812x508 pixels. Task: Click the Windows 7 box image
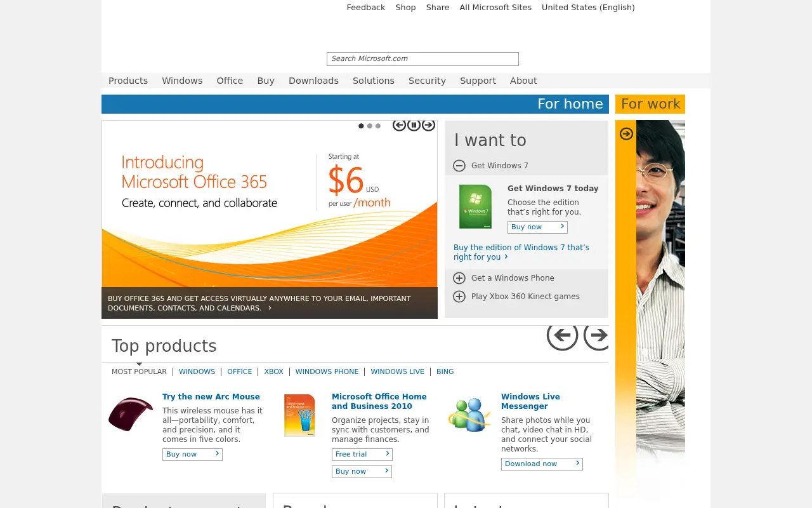click(x=476, y=206)
